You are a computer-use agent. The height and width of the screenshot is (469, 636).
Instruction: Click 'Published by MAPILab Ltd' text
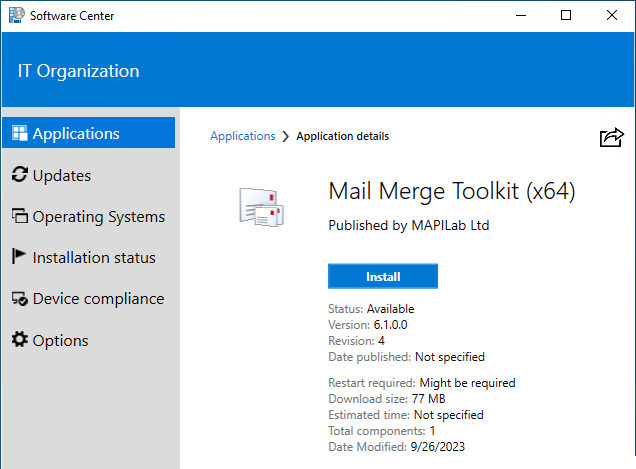click(x=408, y=225)
